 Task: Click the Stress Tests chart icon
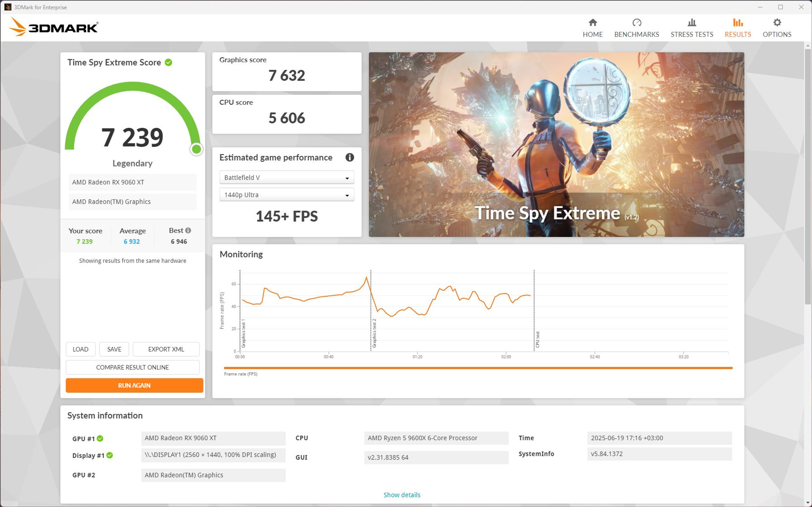[691, 22]
